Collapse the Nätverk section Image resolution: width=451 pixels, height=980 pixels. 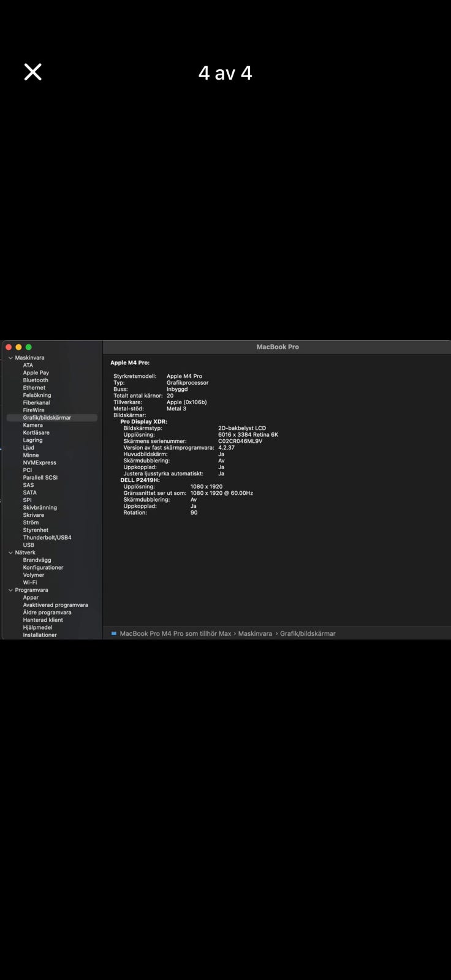10,552
